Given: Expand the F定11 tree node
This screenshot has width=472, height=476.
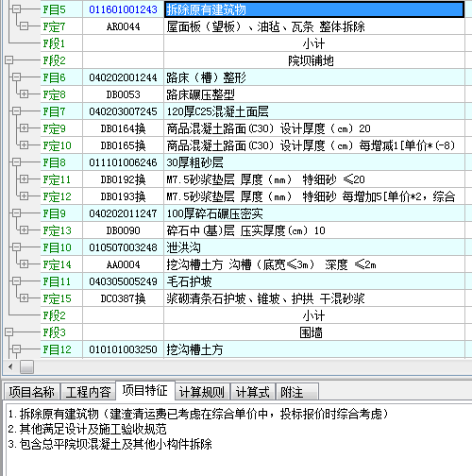Looking at the screenshot, I should pyautogui.click(x=24, y=179).
